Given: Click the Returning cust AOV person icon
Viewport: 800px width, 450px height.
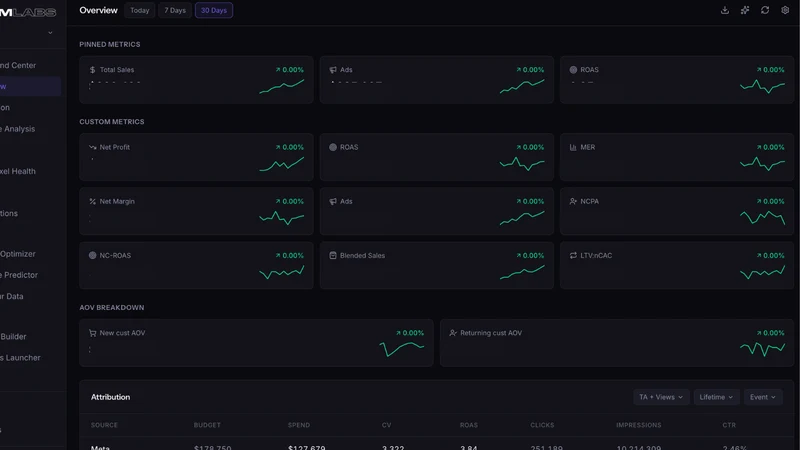Looking at the screenshot, I should pyautogui.click(x=453, y=333).
